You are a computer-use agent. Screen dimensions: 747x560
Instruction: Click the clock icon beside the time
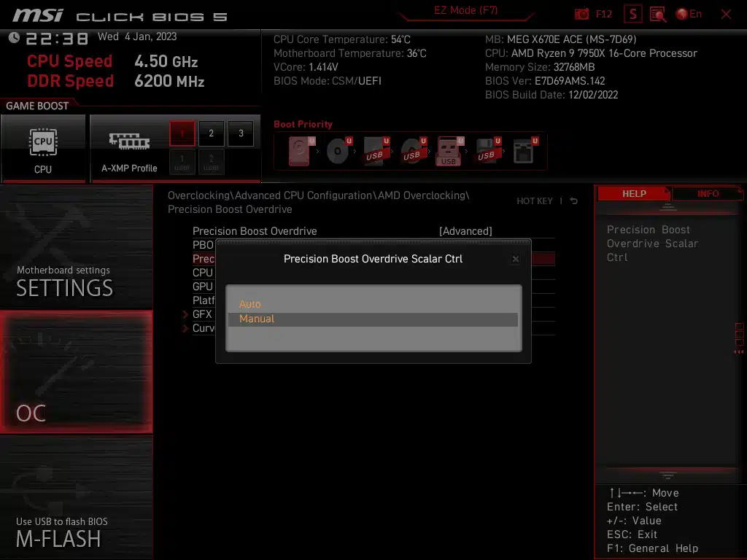(14, 38)
